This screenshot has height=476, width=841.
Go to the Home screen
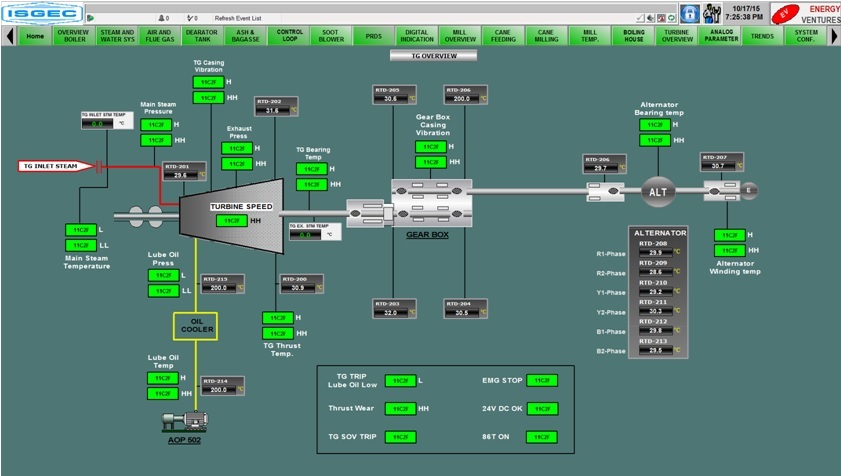[35, 36]
